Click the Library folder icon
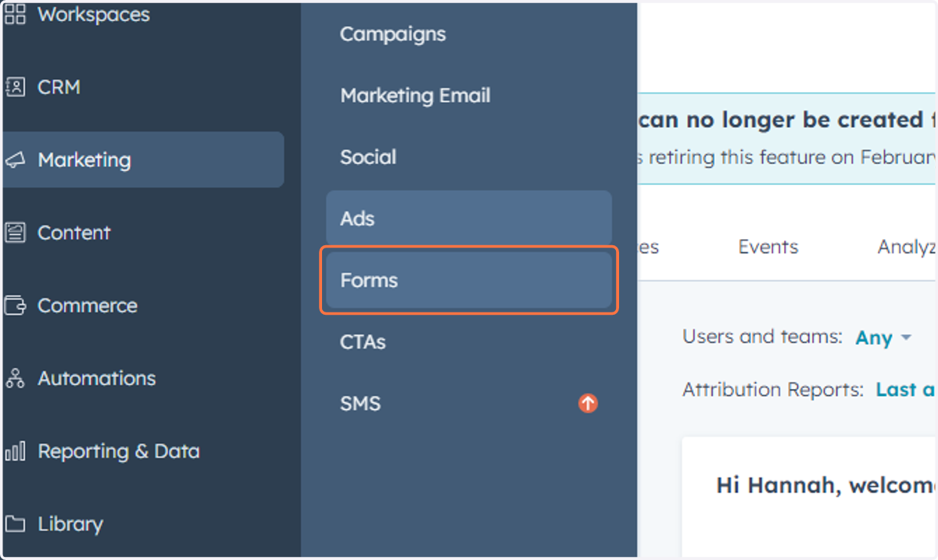The height and width of the screenshot is (560, 938). [15, 524]
